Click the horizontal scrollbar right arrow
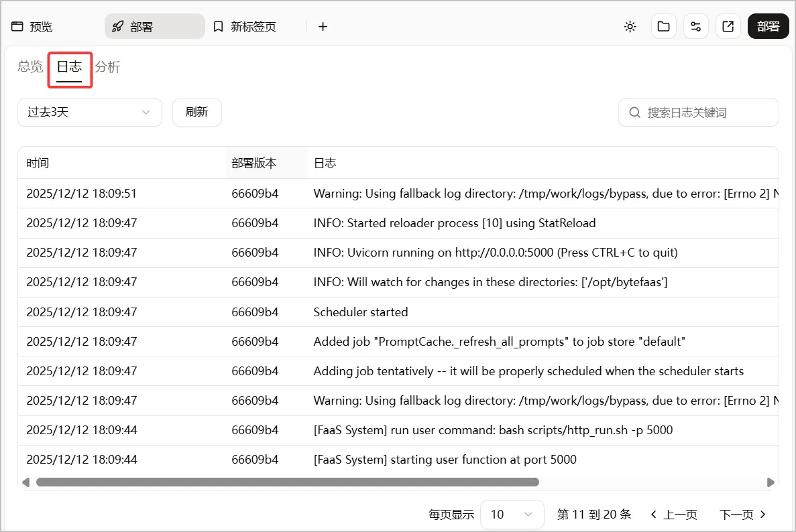This screenshot has height=532, width=796. (x=771, y=482)
